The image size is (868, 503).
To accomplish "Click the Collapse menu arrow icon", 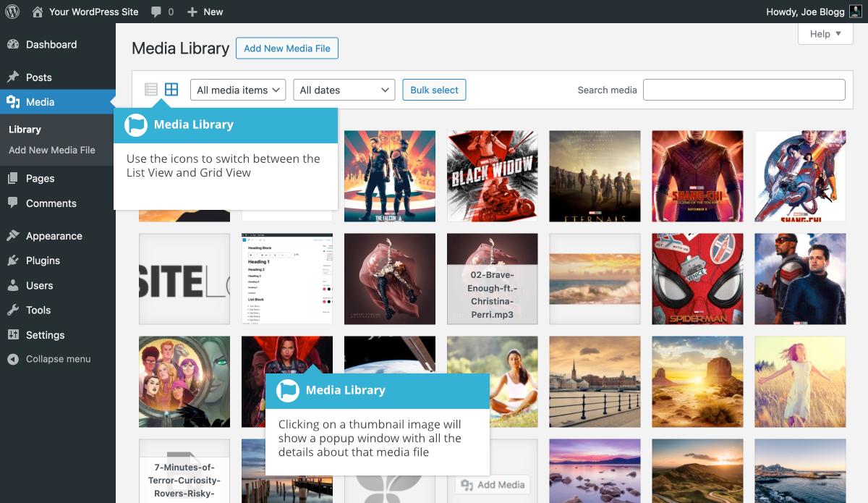I will pos(12,359).
